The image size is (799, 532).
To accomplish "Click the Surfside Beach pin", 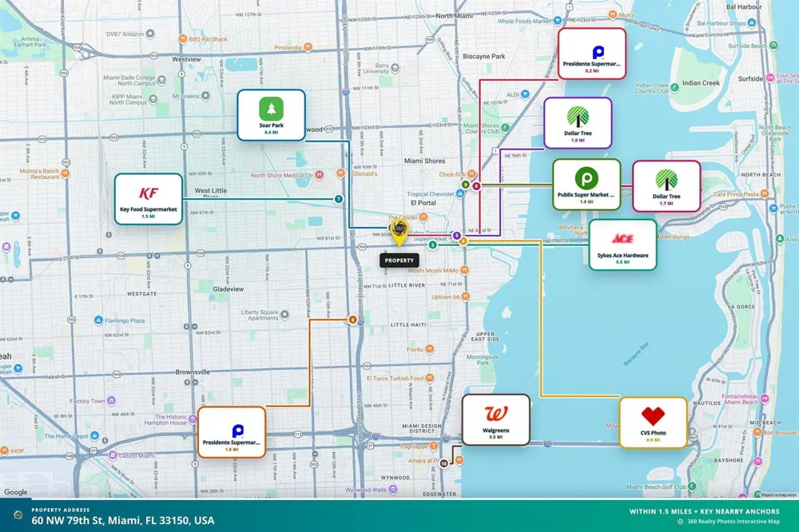I will point(773,46).
